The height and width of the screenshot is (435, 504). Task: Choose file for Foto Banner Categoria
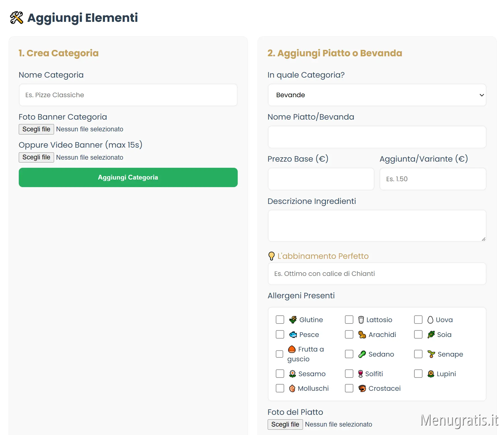[x=36, y=129]
